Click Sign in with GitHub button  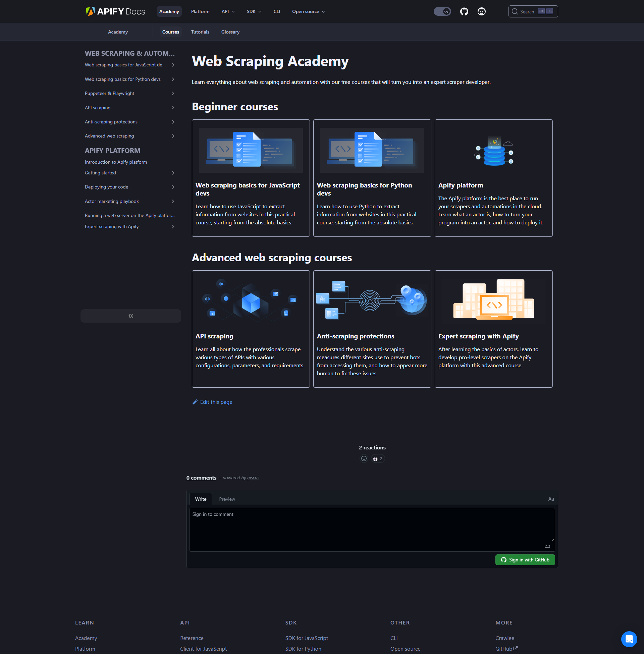(x=525, y=560)
